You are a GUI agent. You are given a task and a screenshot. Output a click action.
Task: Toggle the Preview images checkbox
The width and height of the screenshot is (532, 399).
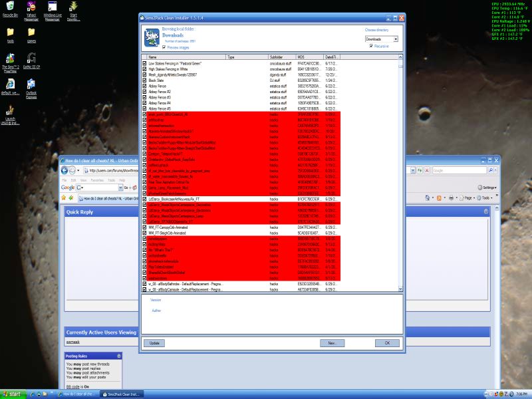164,47
